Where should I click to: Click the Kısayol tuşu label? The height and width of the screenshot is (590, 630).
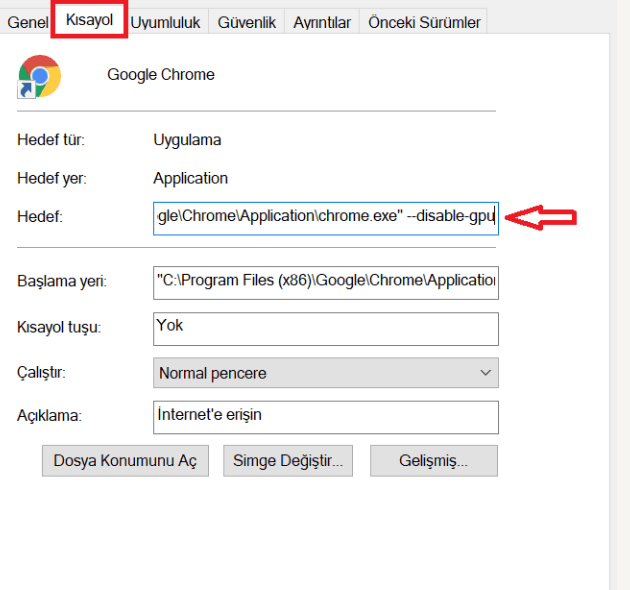point(59,327)
